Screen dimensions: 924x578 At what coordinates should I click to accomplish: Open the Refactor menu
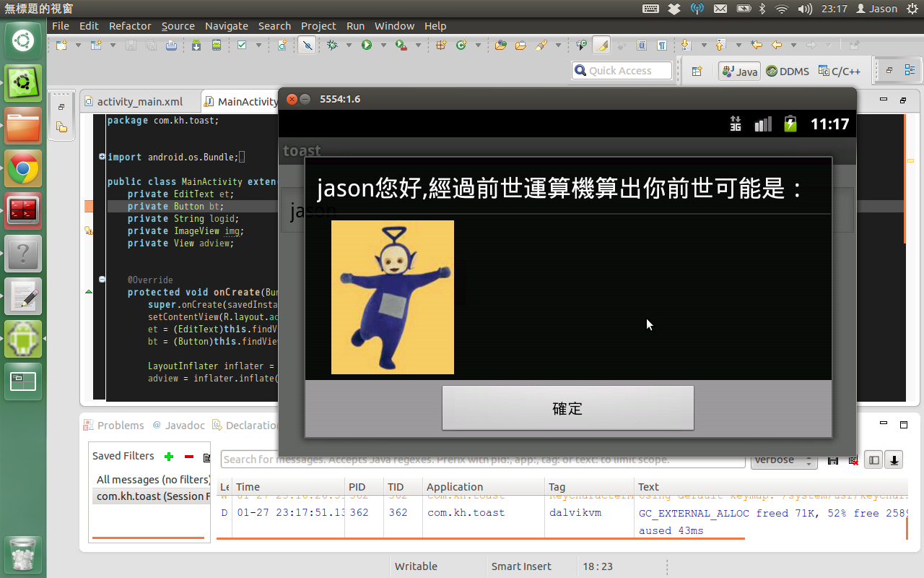[130, 25]
